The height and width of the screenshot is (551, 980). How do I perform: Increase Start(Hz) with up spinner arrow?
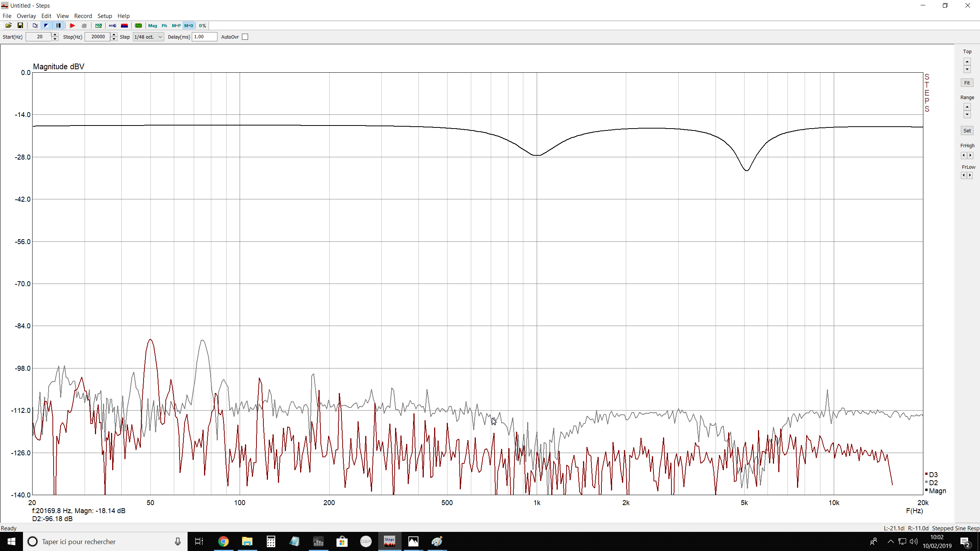coord(55,35)
